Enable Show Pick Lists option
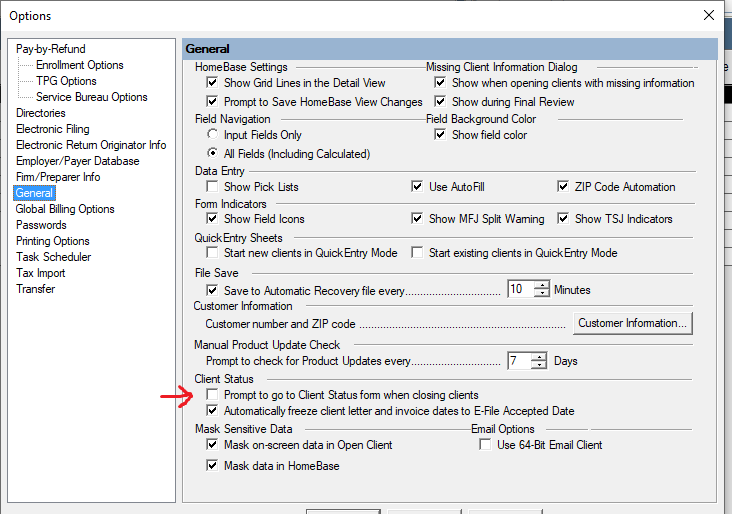 [212, 187]
